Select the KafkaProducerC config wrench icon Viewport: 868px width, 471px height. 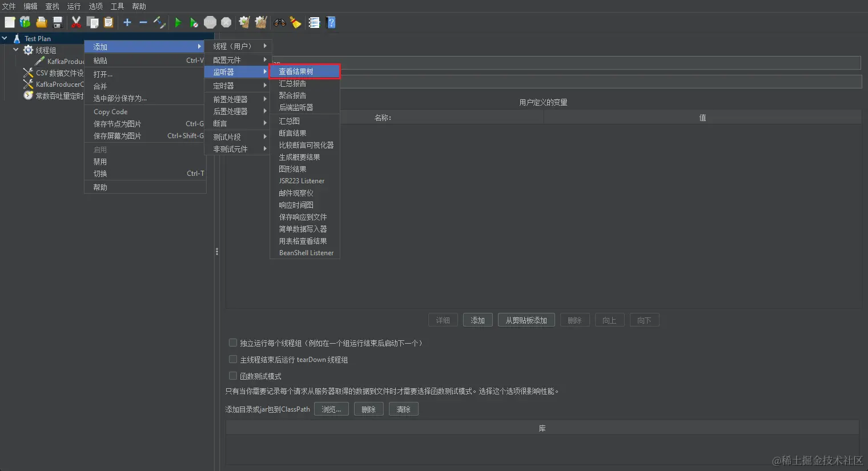(28, 84)
